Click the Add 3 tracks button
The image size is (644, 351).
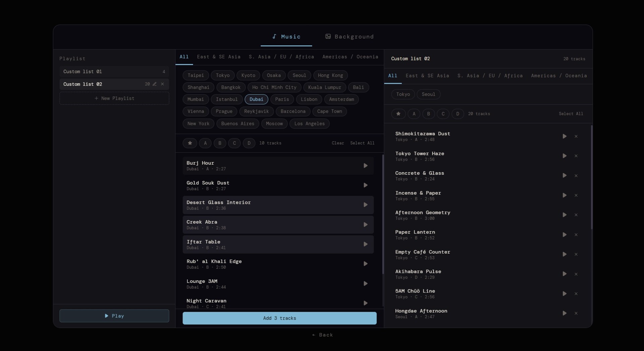click(279, 318)
